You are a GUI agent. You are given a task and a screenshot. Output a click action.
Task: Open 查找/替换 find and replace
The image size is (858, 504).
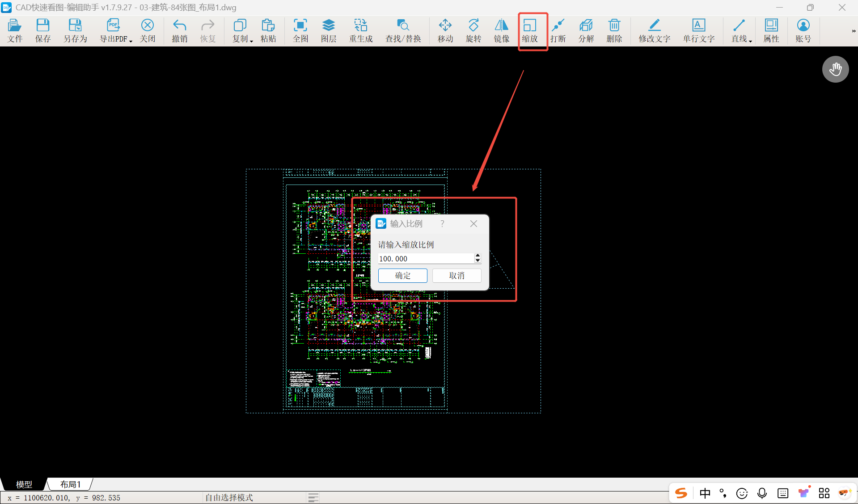pos(403,31)
